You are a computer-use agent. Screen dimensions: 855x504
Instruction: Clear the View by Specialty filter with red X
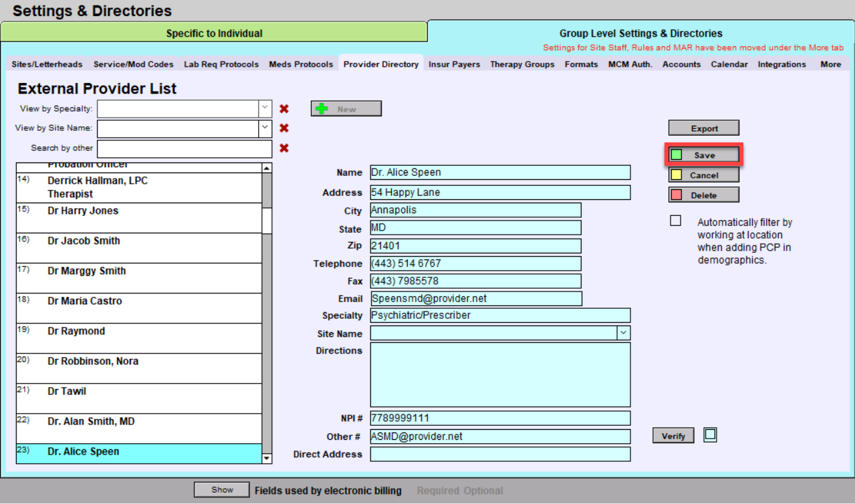click(284, 109)
